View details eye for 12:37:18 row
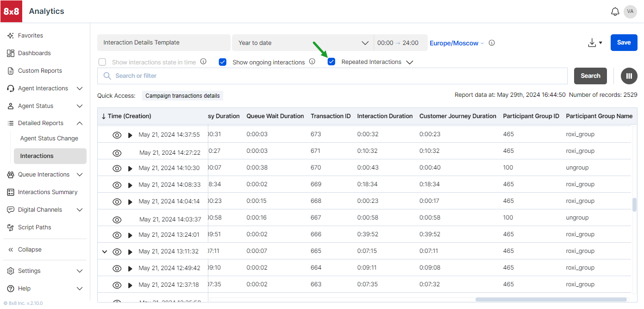 click(117, 285)
